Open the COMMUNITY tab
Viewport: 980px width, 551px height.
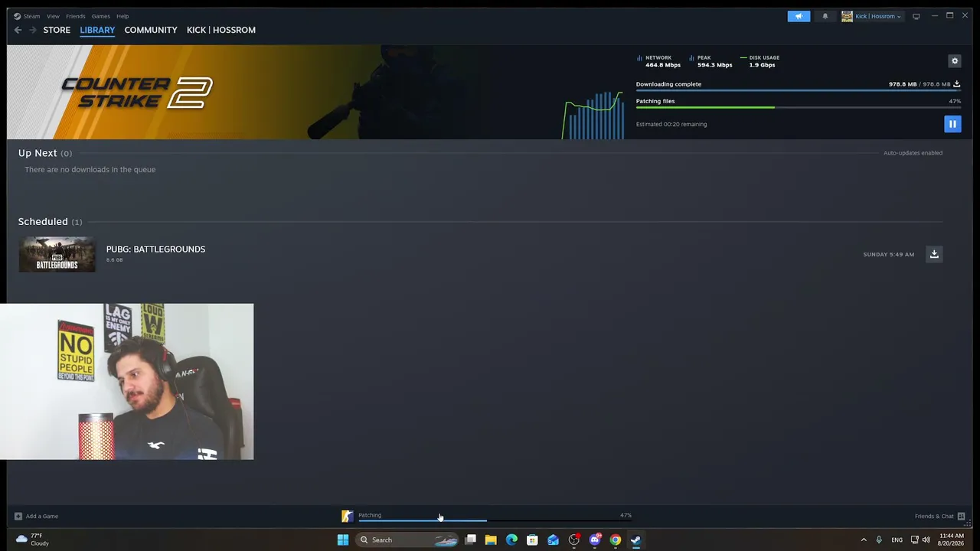(x=151, y=30)
